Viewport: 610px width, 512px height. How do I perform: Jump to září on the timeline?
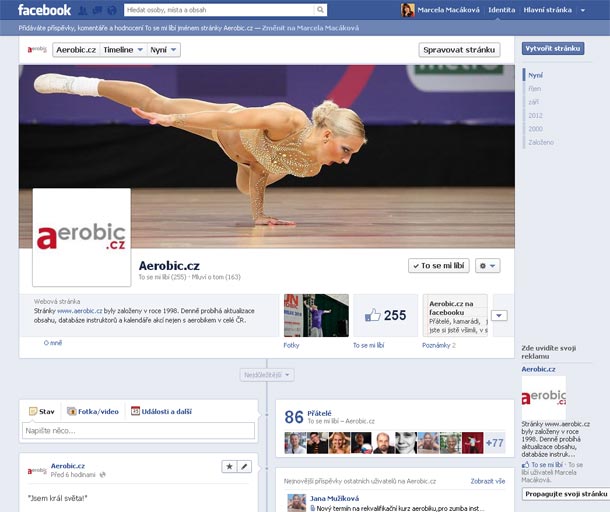tap(533, 102)
